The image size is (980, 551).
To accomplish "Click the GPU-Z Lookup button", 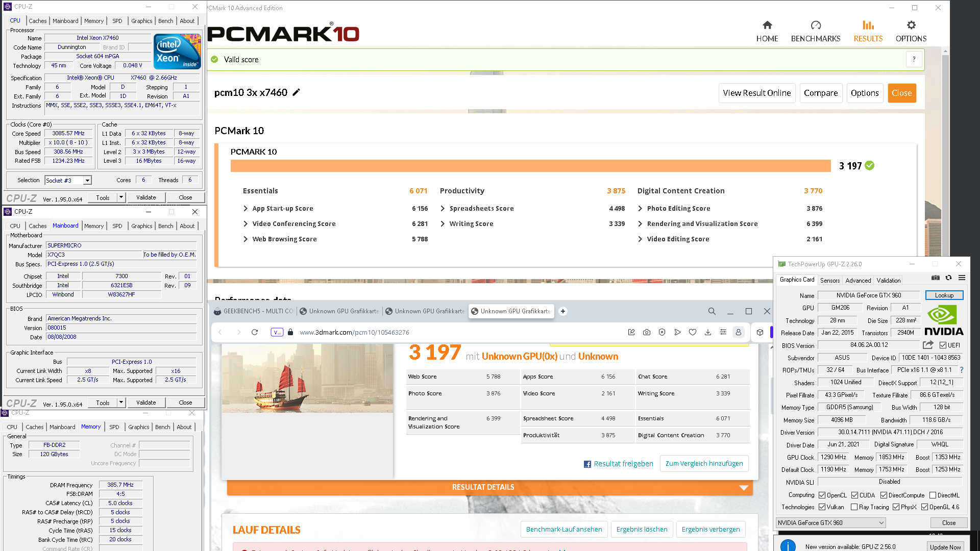I will (944, 295).
